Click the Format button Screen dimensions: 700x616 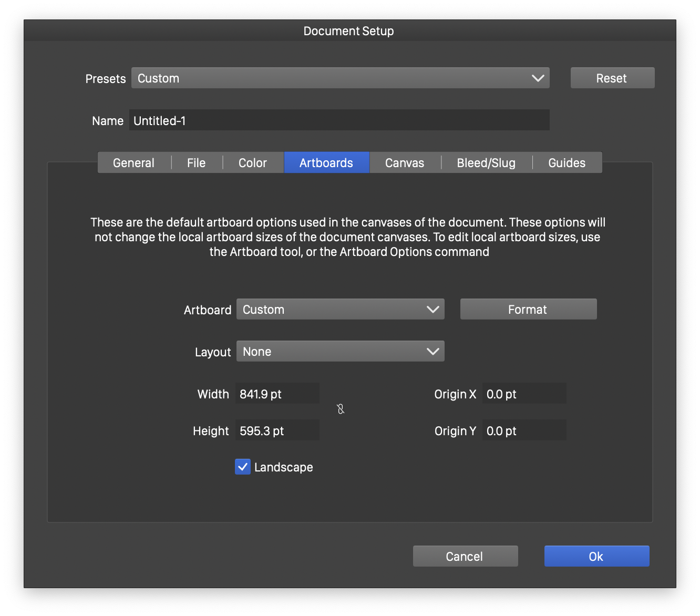pos(528,309)
